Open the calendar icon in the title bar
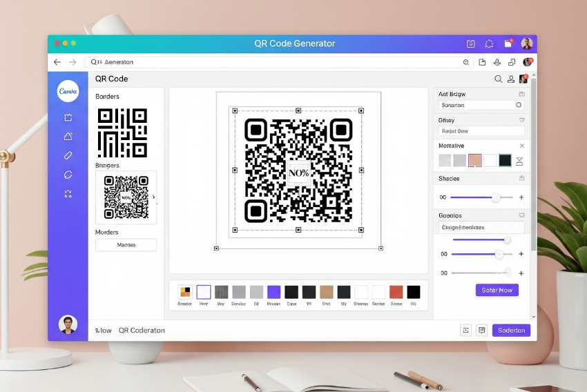The height and width of the screenshot is (392, 587). pyautogui.click(x=471, y=43)
